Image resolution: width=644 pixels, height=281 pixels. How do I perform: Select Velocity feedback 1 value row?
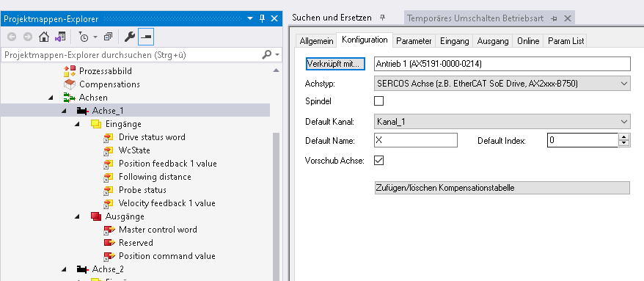(x=167, y=203)
